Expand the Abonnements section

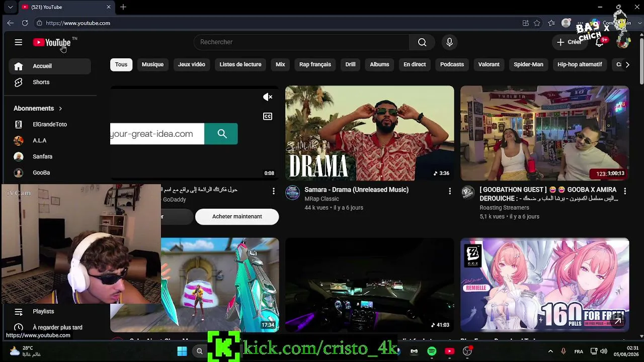point(38,109)
